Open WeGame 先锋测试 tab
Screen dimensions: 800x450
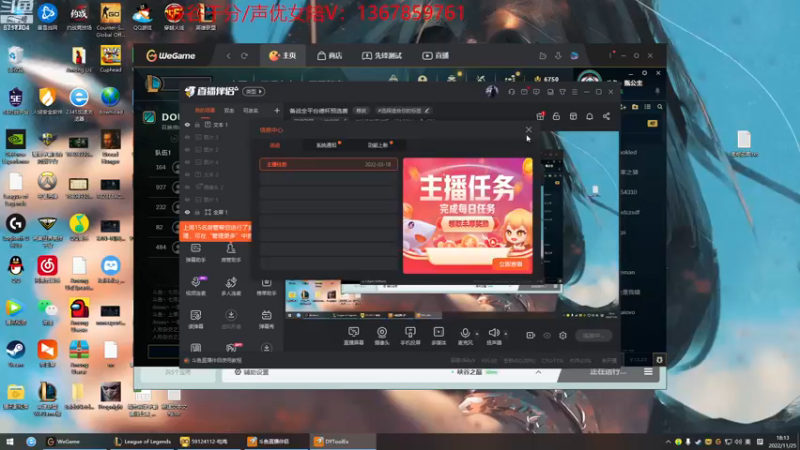coord(382,56)
